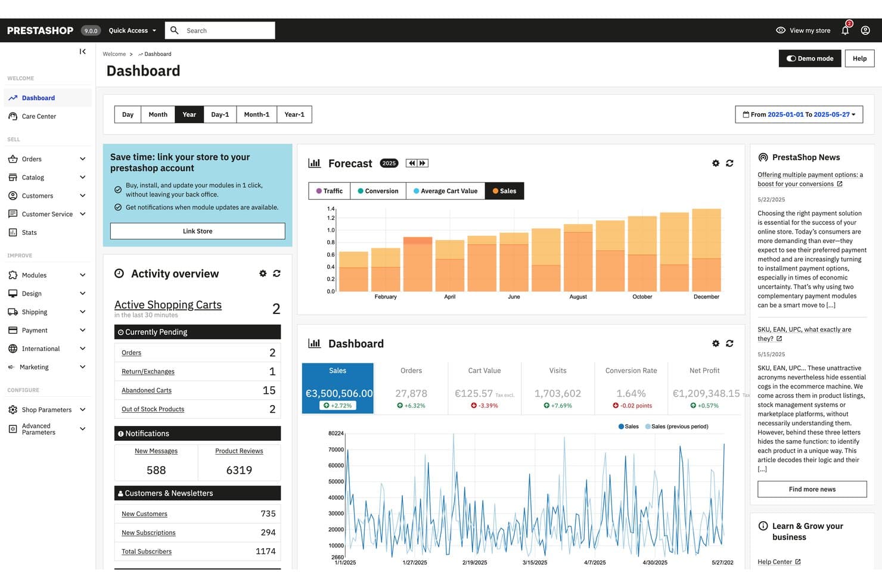Expand the Shop Parameters chevron
Viewport: 882px width, 588px height.
(82, 410)
